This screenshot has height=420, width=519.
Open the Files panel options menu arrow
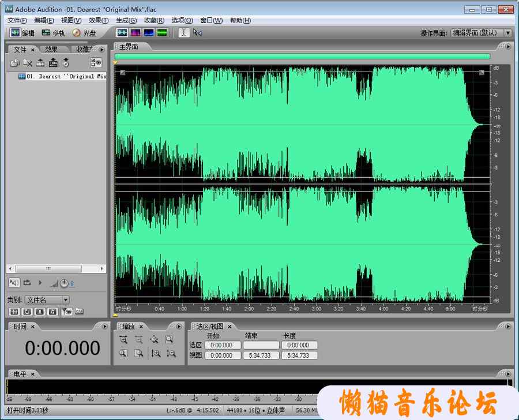[x=102, y=50]
